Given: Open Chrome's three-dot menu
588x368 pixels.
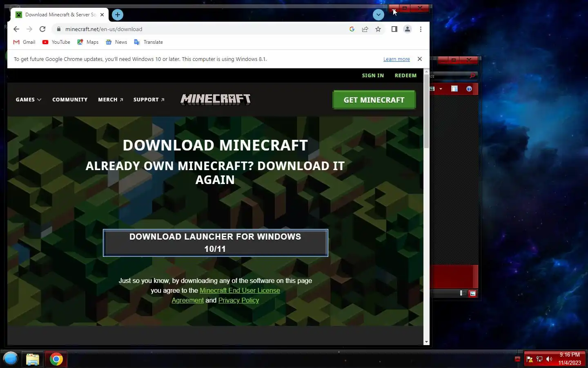Looking at the screenshot, I should [421, 29].
